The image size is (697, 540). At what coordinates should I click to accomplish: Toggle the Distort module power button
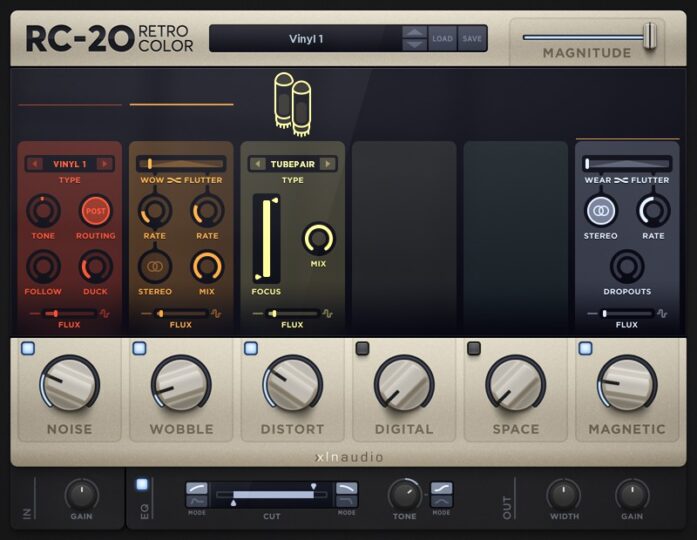tap(251, 348)
